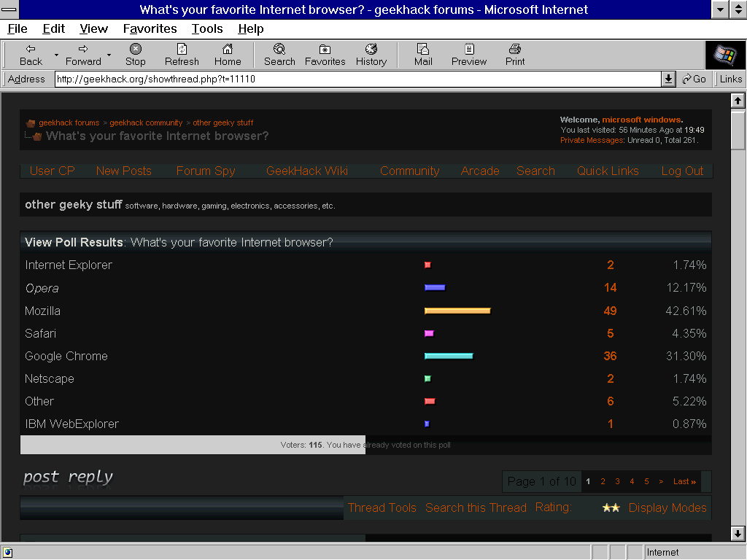Open the Tools menu
This screenshot has height=560, width=747.
tap(207, 28)
